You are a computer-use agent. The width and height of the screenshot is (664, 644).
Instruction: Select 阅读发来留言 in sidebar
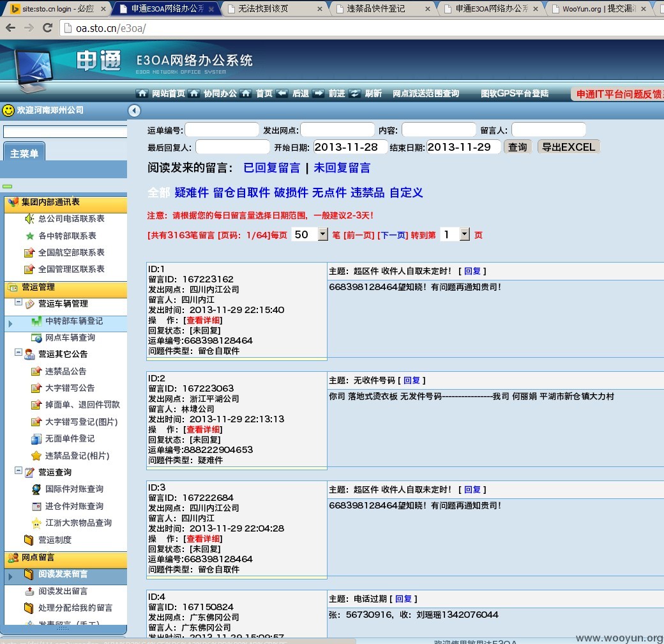(63, 574)
